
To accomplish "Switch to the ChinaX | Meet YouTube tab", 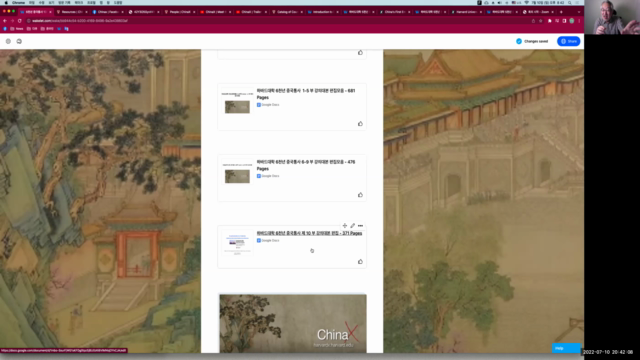I will pos(215,12).
